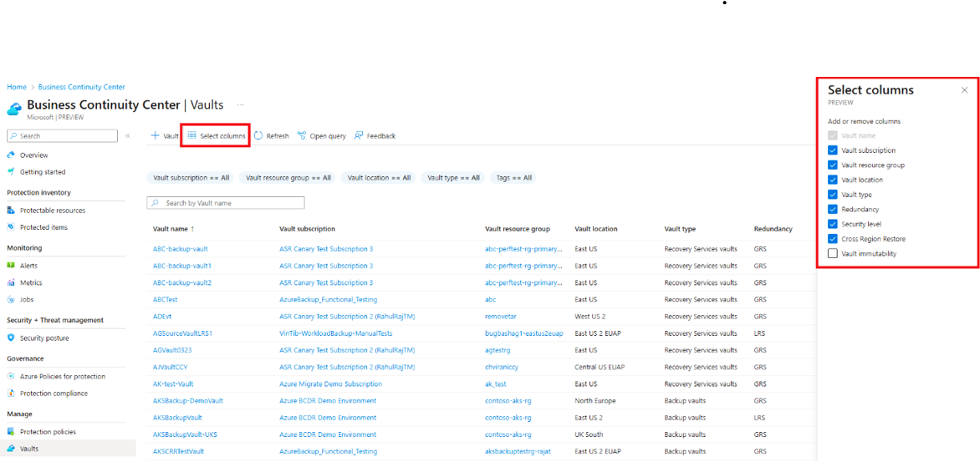980x462 pixels.
Task: Uncheck Redundancy column checkbox
Action: (832, 209)
